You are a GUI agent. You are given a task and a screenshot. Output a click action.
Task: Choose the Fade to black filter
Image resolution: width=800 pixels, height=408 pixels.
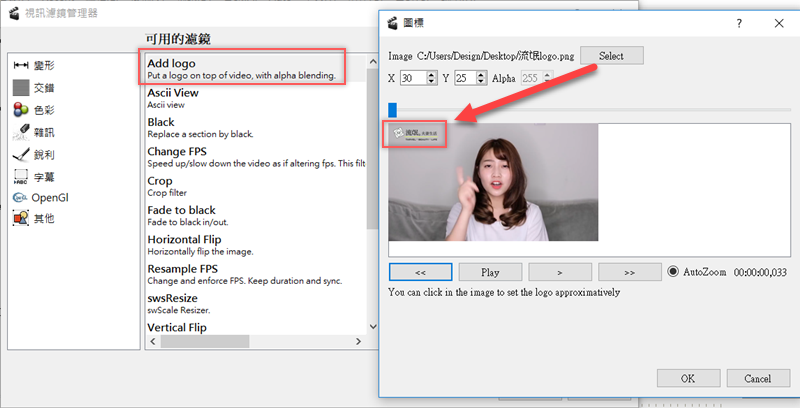pyautogui.click(x=256, y=216)
